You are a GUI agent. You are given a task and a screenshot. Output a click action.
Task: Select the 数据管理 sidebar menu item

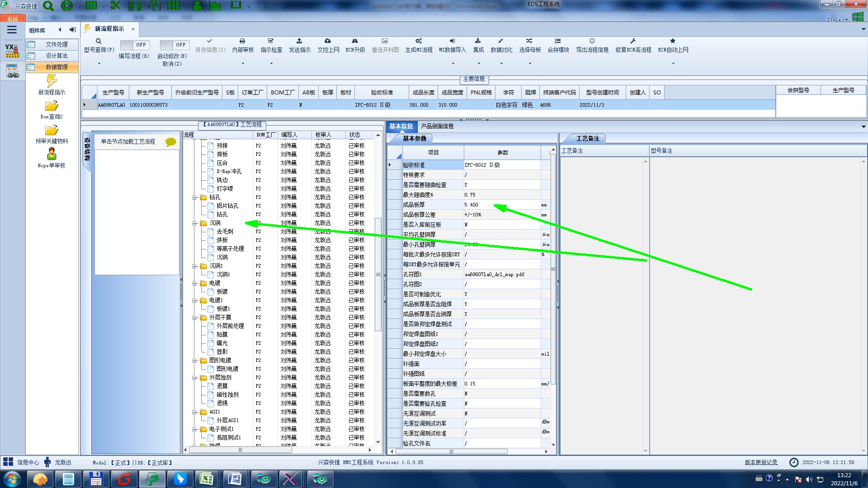57,67
